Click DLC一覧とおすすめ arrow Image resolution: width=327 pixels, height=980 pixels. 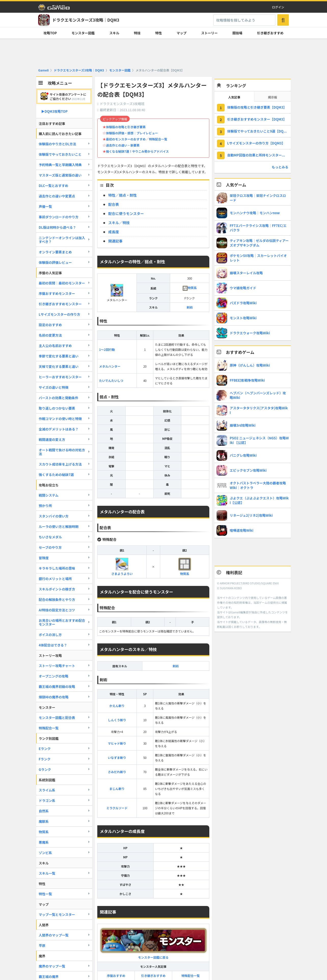coord(89,186)
